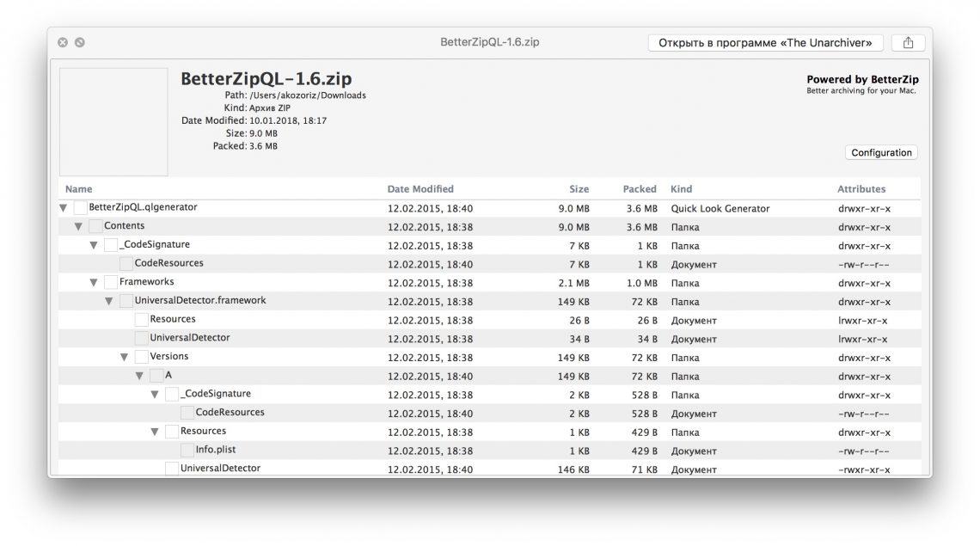Click the icon beside UniversalDetector.framework
This screenshot has width=980, height=546.
(126, 301)
